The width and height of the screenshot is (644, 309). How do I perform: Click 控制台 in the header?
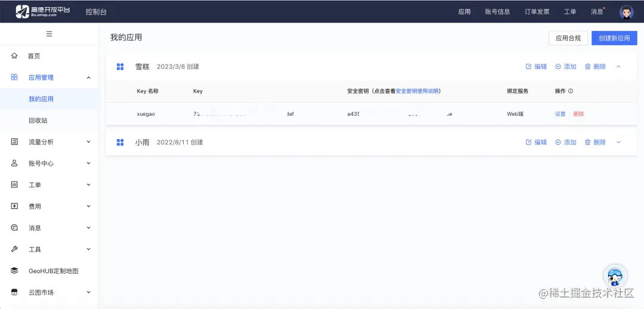click(96, 12)
